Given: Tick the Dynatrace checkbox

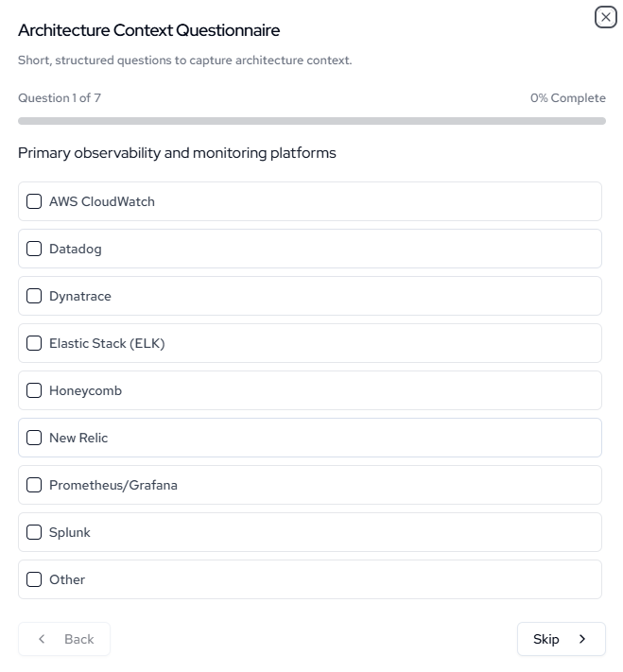Looking at the screenshot, I should pyautogui.click(x=34, y=296).
